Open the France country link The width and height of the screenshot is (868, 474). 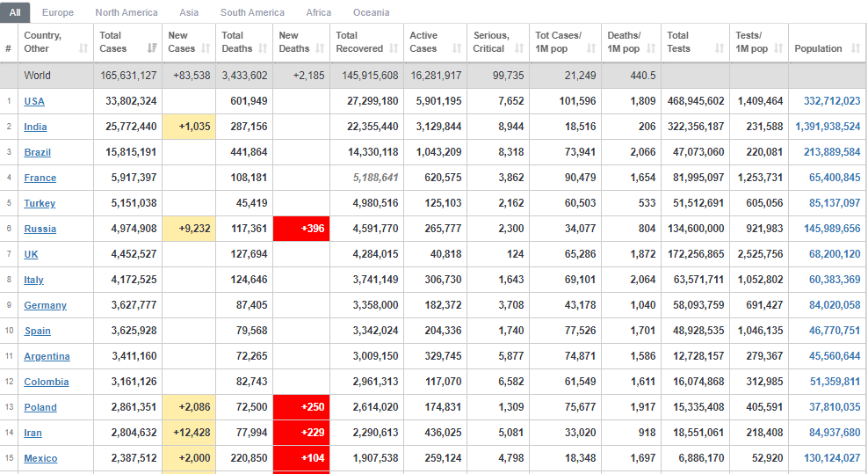coord(40,178)
